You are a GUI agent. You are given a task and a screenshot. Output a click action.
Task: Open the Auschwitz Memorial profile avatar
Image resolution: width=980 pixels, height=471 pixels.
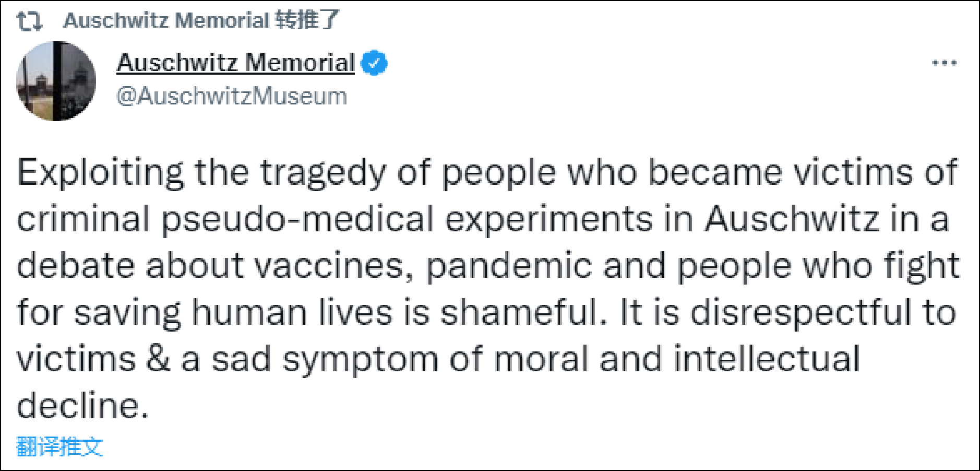click(56, 81)
